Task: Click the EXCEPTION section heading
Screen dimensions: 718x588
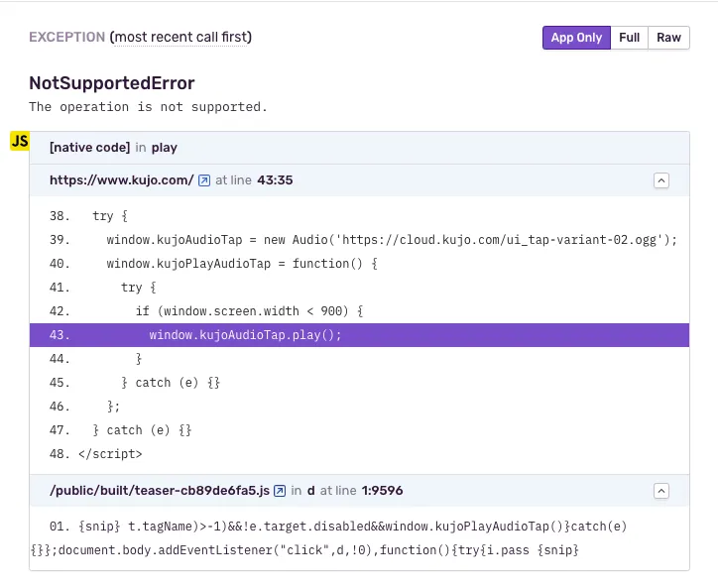Action: click(66, 38)
